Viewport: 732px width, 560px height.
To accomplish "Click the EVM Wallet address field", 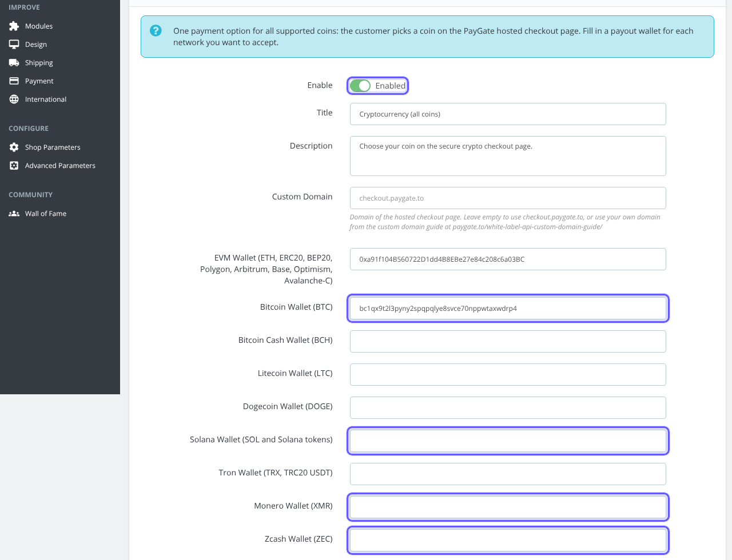I will click(x=508, y=259).
